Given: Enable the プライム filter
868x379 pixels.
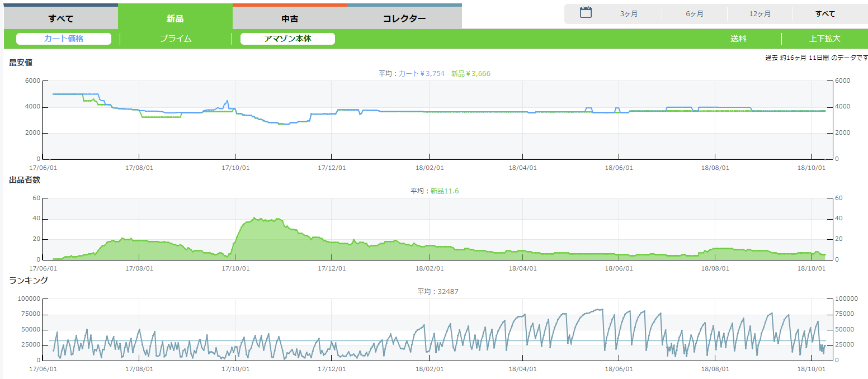Looking at the screenshot, I should 176,39.
